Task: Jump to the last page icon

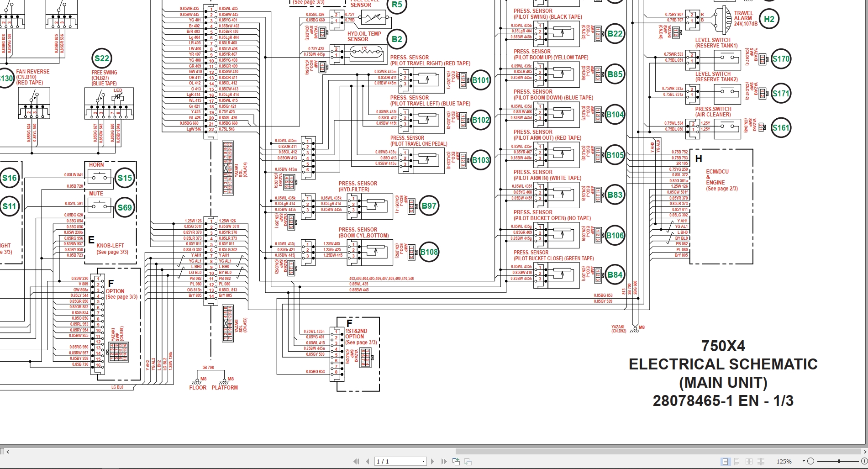Action: click(443, 461)
